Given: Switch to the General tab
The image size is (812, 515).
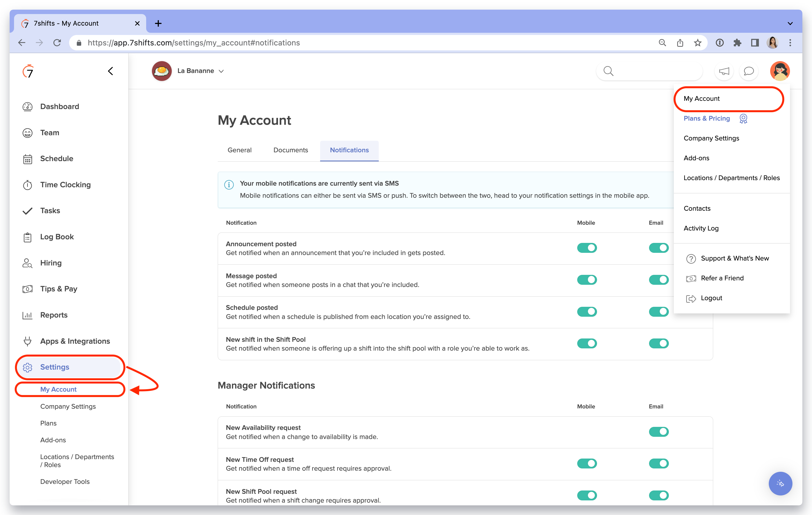Looking at the screenshot, I should [x=239, y=150].
